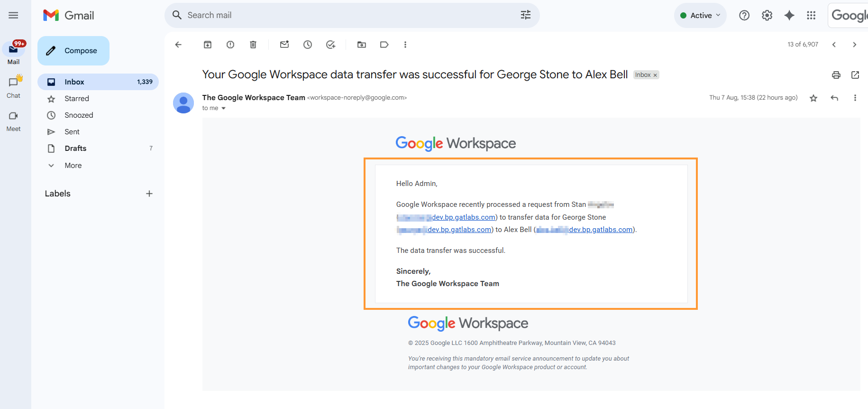This screenshot has width=868, height=409.
Task: Print all with the printer icon
Action: pyautogui.click(x=836, y=75)
